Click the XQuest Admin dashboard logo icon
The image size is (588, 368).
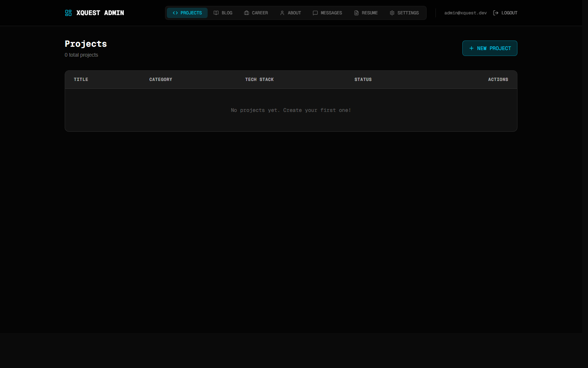tap(68, 13)
